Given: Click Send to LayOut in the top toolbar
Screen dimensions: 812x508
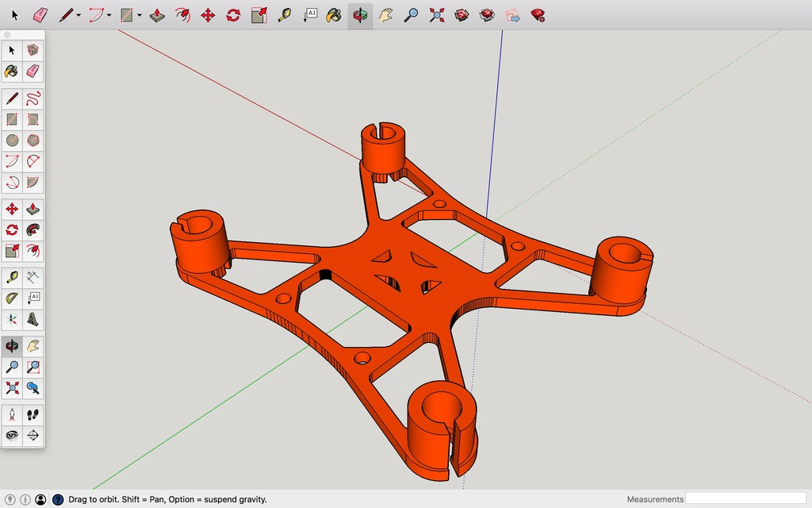Looking at the screenshot, I should [x=513, y=15].
